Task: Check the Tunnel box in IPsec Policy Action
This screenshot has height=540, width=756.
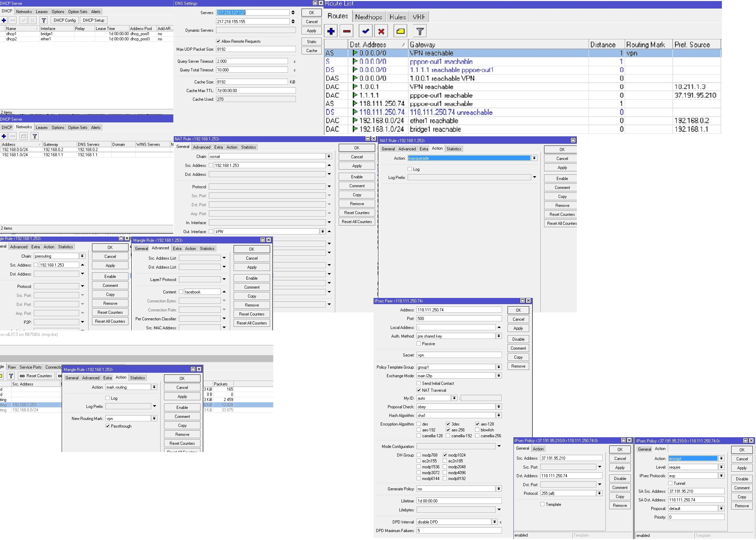Action: (x=670, y=483)
